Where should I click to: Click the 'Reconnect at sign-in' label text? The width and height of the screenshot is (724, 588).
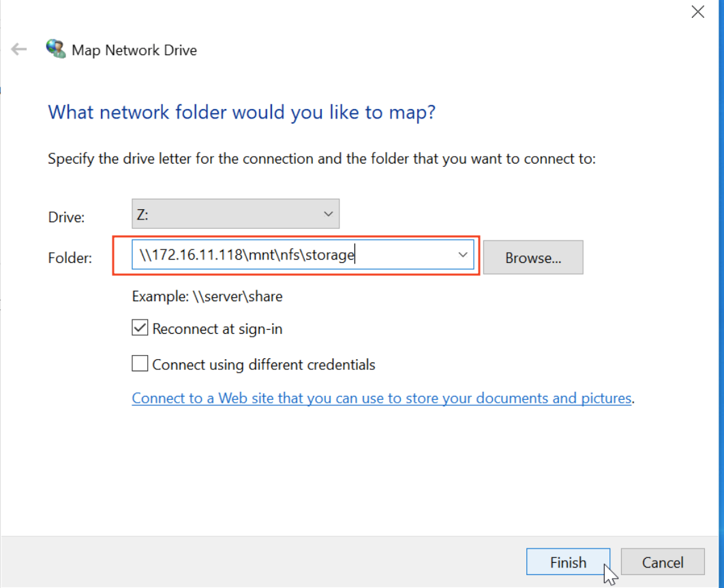point(217,329)
